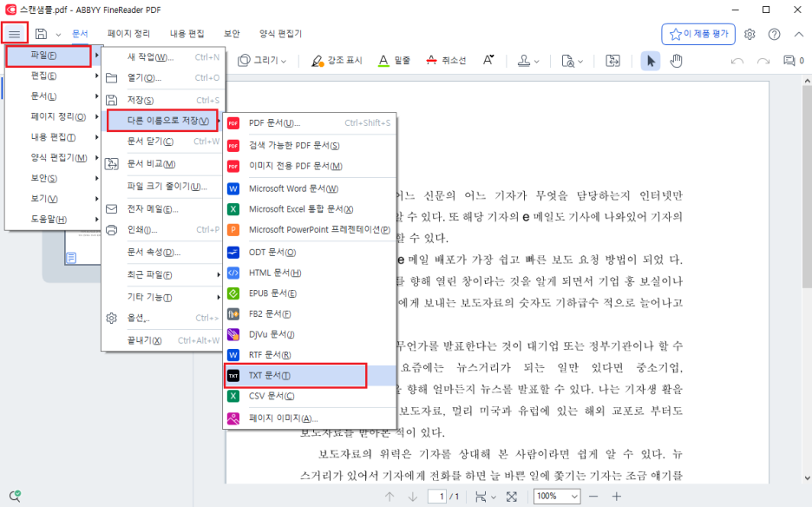The width and height of the screenshot is (812, 507).
Task: Save as Microsoft PowerPoint 프레젠테이션
Action: click(x=310, y=230)
